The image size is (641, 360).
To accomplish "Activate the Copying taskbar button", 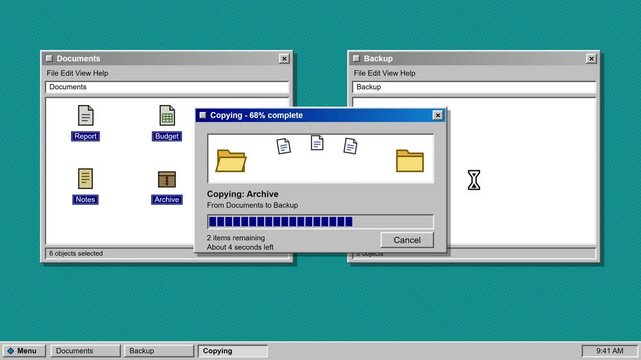I will point(233,351).
